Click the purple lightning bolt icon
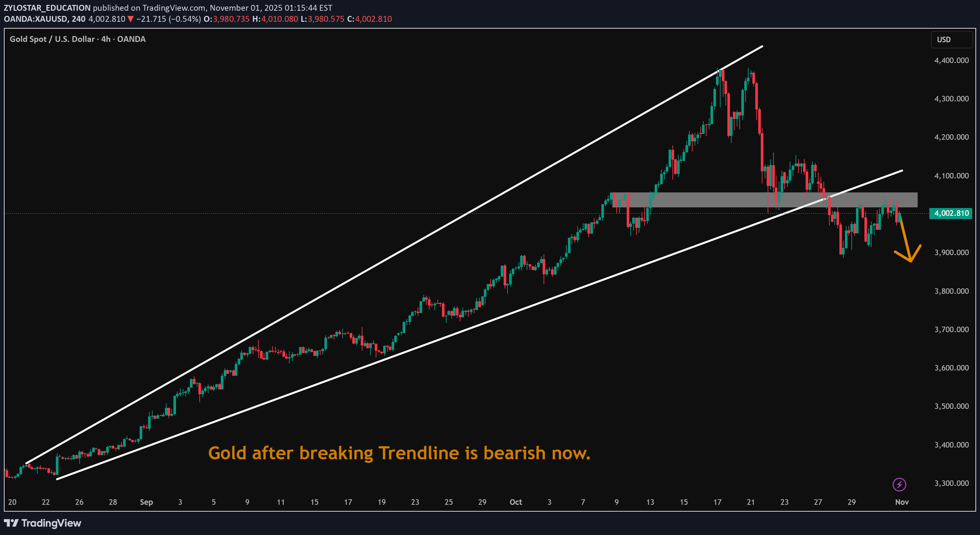980x535 pixels. (899, 484)
